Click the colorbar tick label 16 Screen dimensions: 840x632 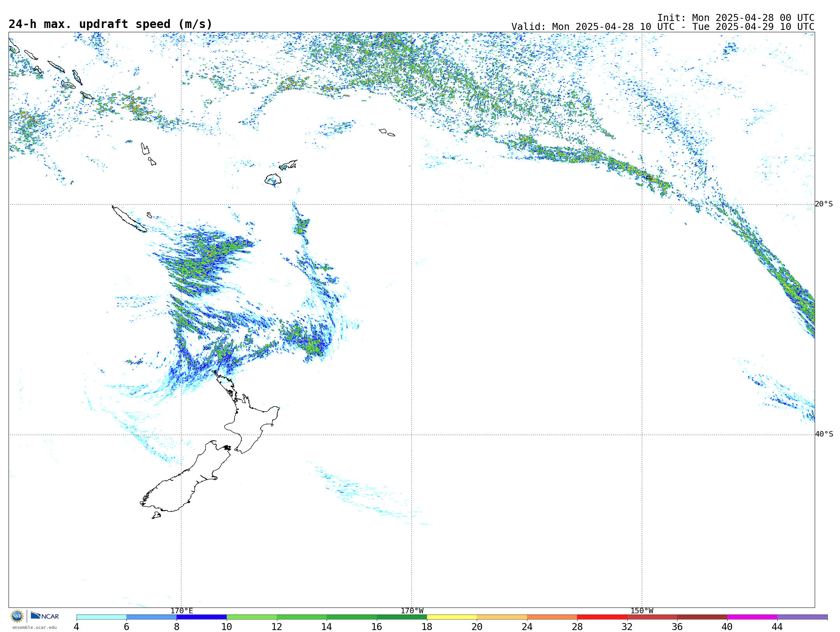tap(377, 627)
